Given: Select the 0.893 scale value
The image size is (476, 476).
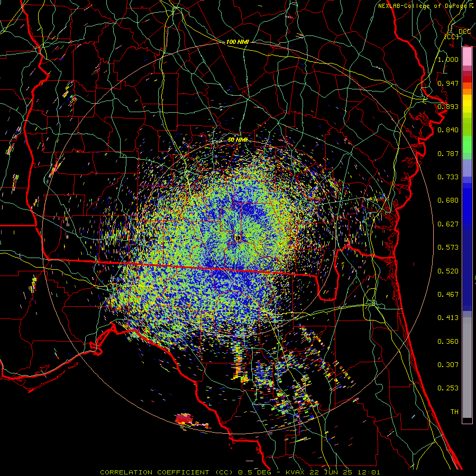Looking at the screenshot, I should tap(448, 106).
